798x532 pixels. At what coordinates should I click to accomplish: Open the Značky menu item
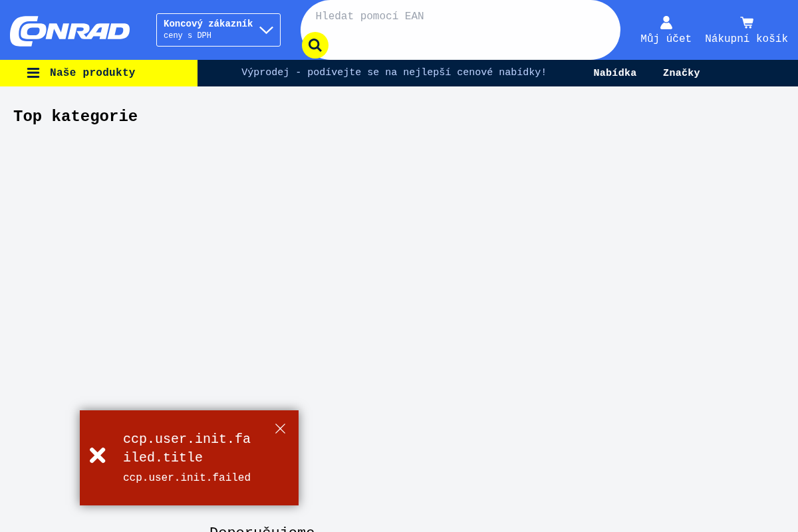pyautogui.click(x=682, y=73)
